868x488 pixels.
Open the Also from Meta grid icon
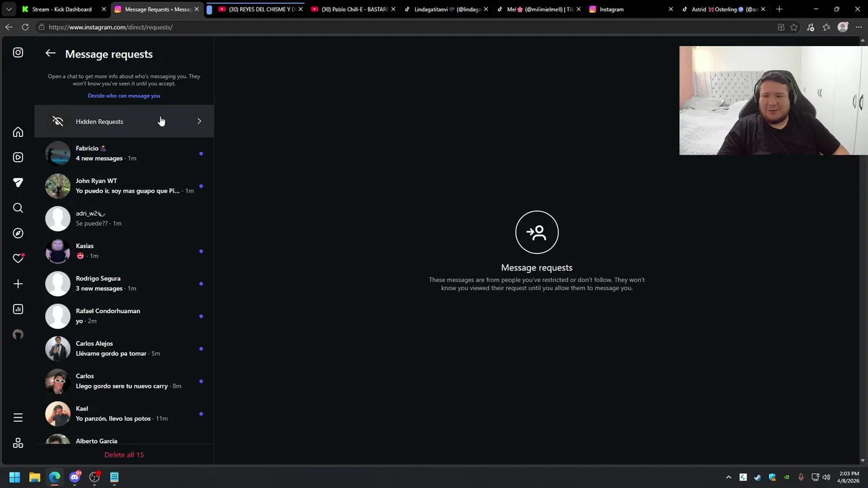click(x=18, y=443)
